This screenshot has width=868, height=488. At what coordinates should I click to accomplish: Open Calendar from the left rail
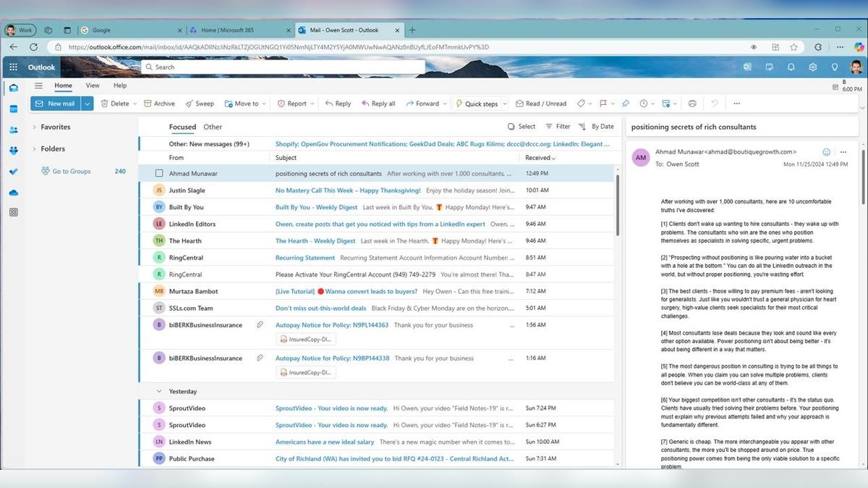[13, 109]
